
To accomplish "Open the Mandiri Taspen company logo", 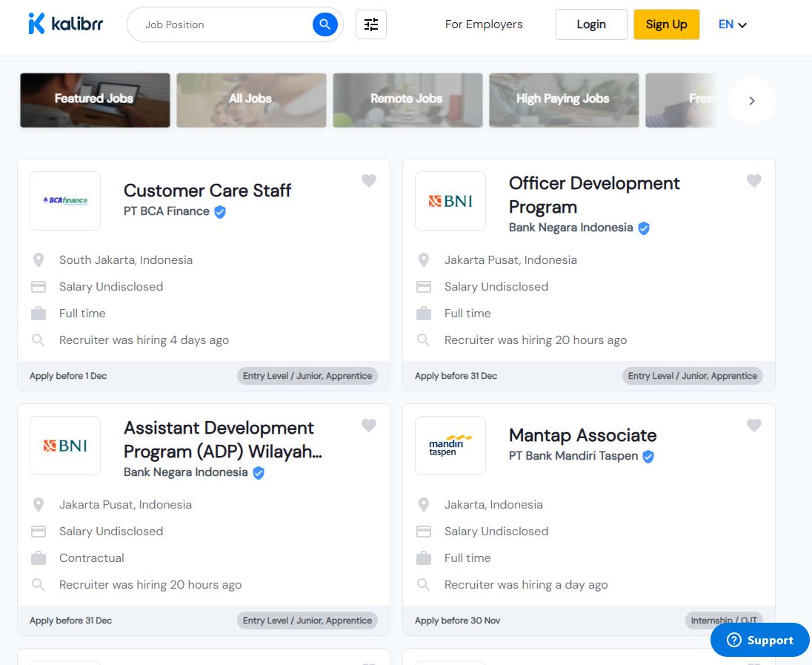I will 450,446.
